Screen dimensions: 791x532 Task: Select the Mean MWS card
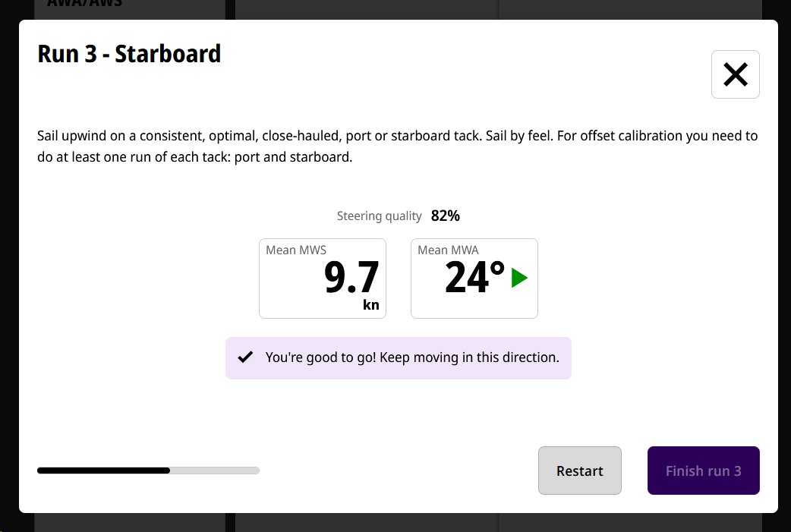tap(323, 279)
